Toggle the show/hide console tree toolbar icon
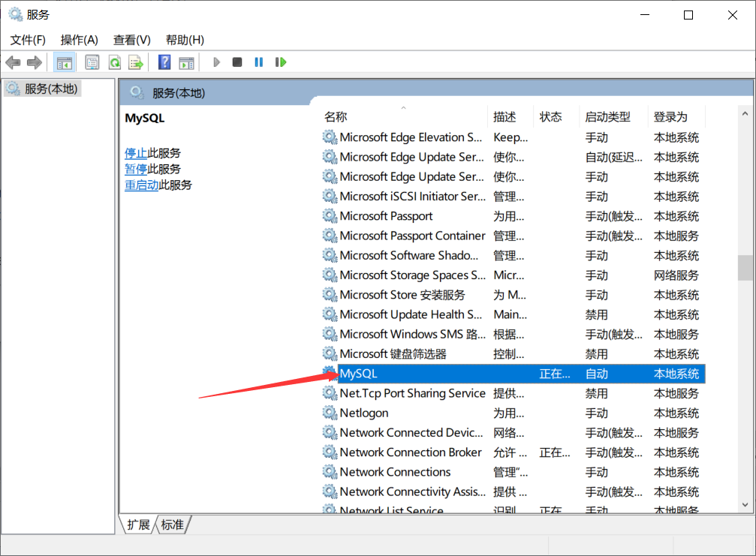The height and width of the screenshot is (556, 756). tap(64, 62)
